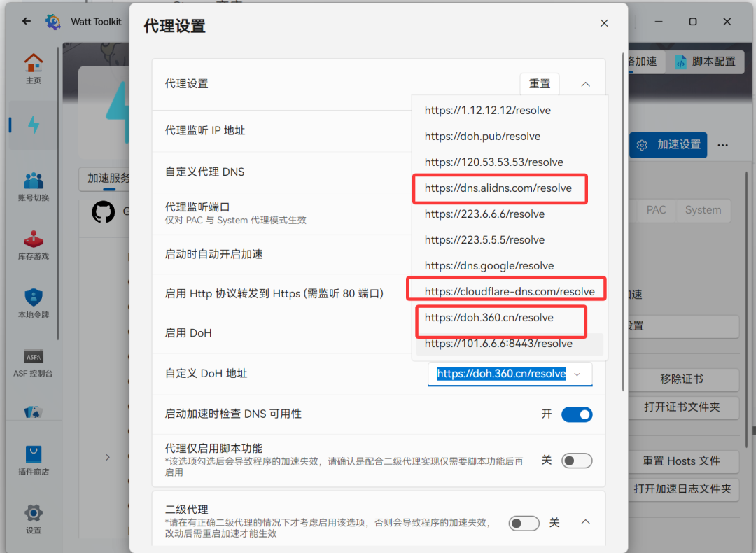Select https://120.53.53.53/resolve option

coord(510,162)
